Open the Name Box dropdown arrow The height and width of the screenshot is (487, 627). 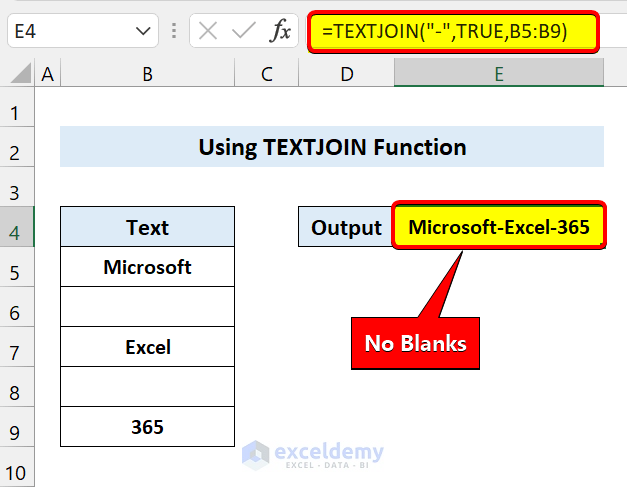[143, 31]
